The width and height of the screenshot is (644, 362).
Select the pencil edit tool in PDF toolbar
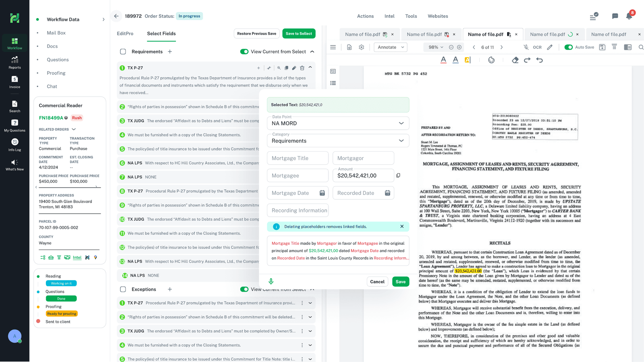tap(550, 47)
